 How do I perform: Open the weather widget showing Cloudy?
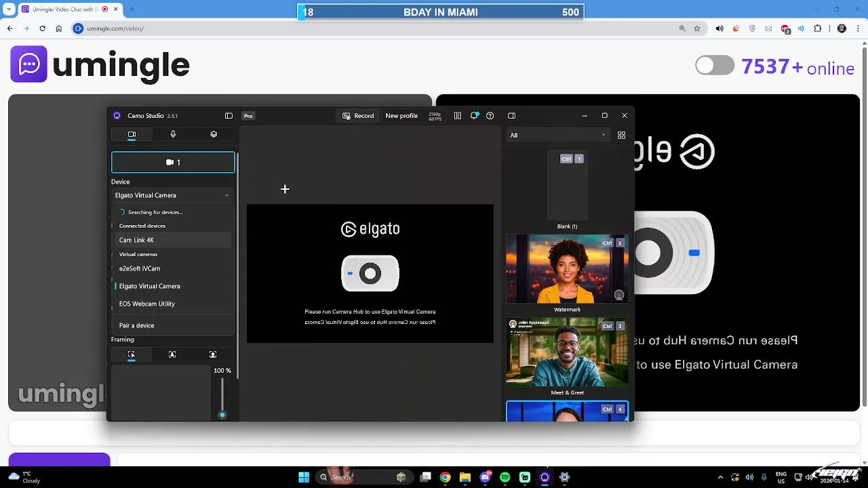[x=25, y=477]
